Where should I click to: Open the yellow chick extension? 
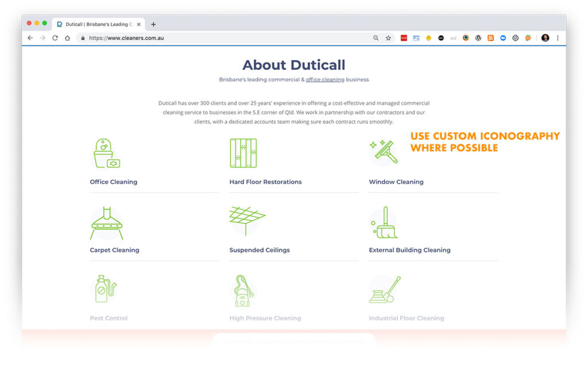(x=428, y=38)
